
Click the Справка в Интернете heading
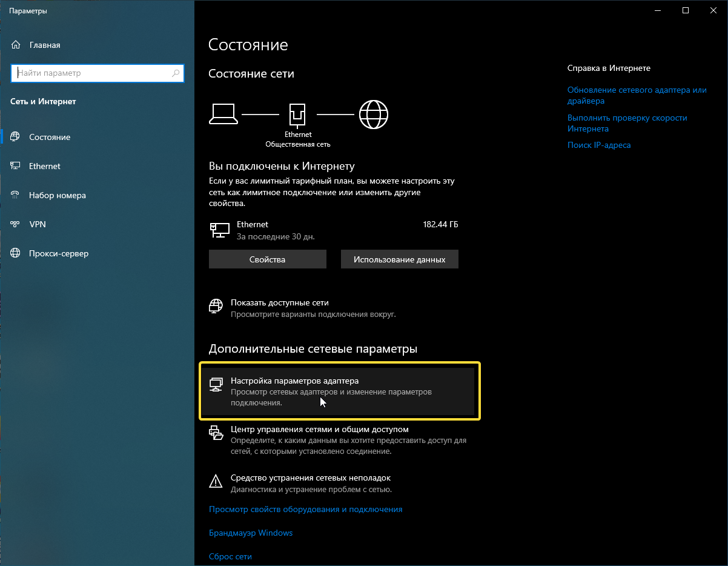pos(609,68)
